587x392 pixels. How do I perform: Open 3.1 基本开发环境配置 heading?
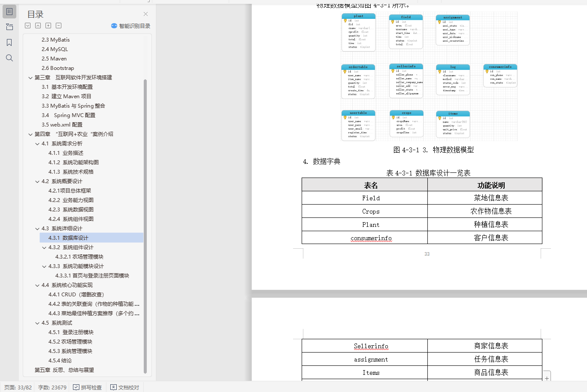(67, 87)
